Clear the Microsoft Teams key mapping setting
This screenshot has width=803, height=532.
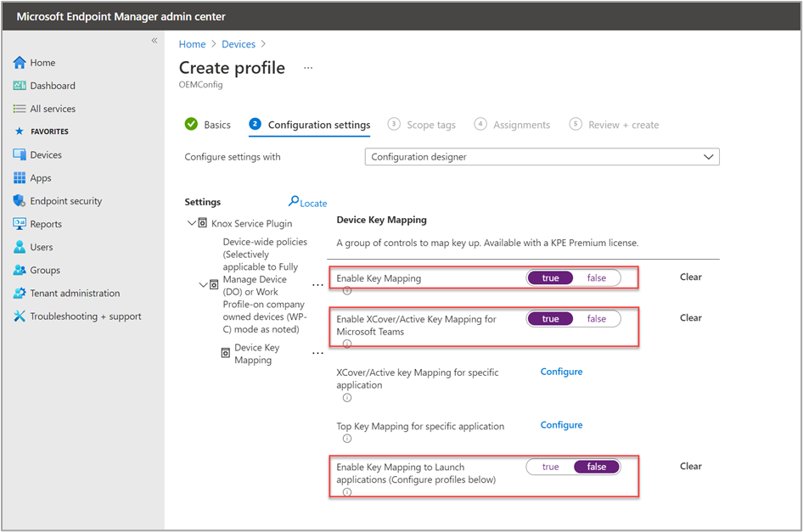[x=690, y=317]
